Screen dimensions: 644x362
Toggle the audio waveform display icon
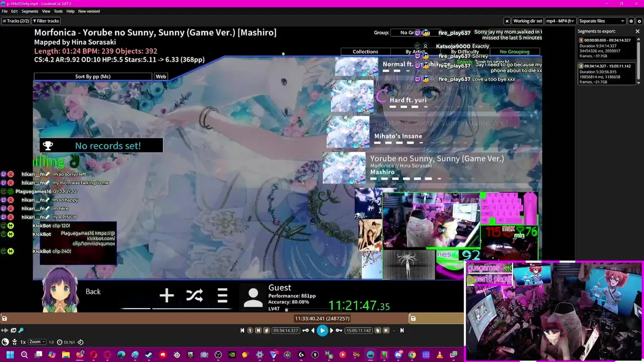pos(5,330)
